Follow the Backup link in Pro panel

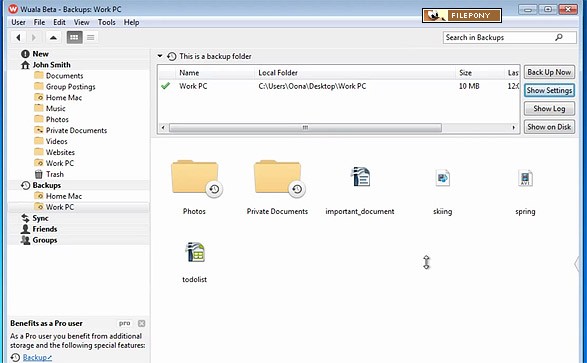[37, 357]
